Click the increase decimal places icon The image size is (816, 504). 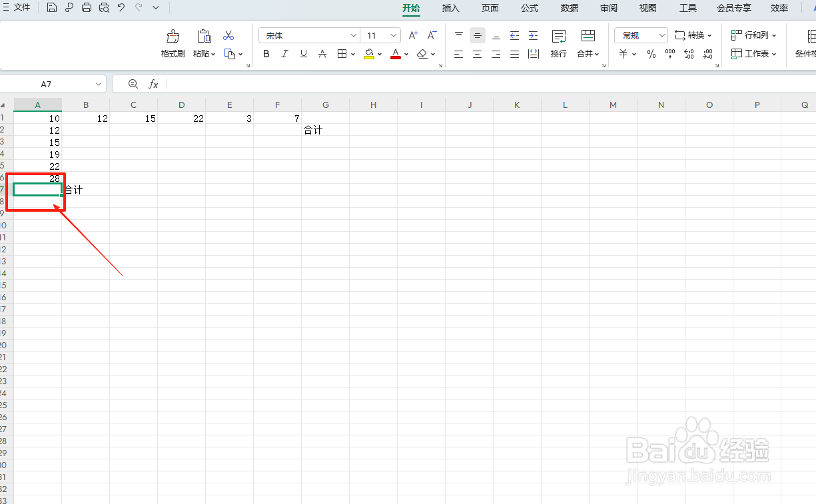click(689, 54)
